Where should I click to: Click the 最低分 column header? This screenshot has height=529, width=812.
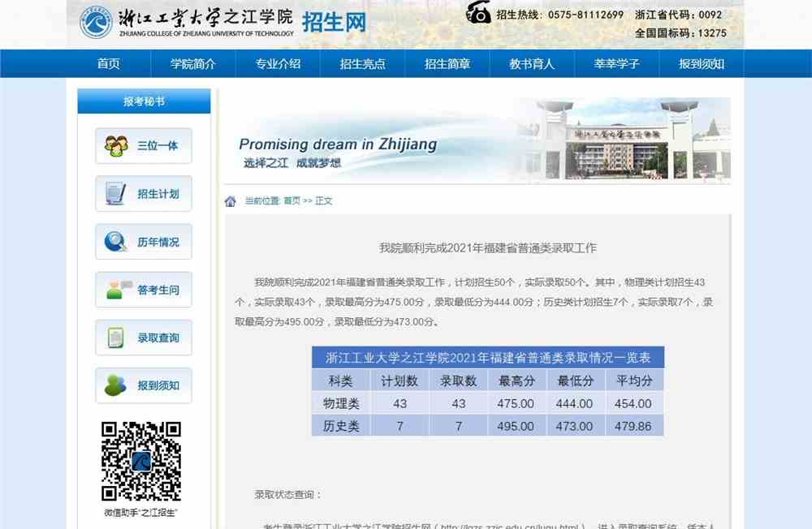point(575,381)
